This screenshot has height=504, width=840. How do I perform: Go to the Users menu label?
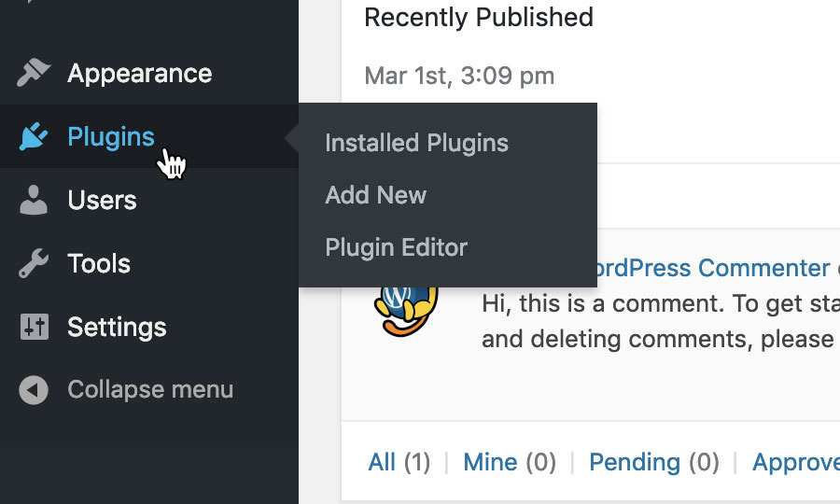(102, 201)
